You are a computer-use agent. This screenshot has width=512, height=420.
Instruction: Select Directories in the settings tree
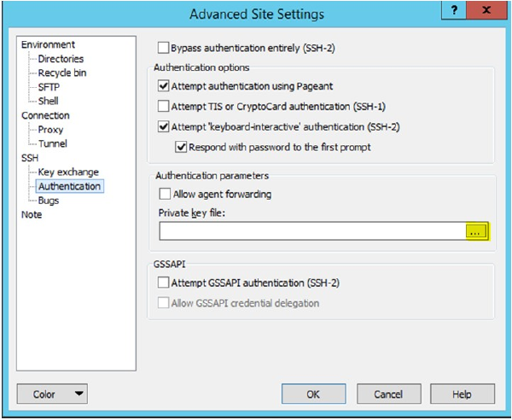61,59
